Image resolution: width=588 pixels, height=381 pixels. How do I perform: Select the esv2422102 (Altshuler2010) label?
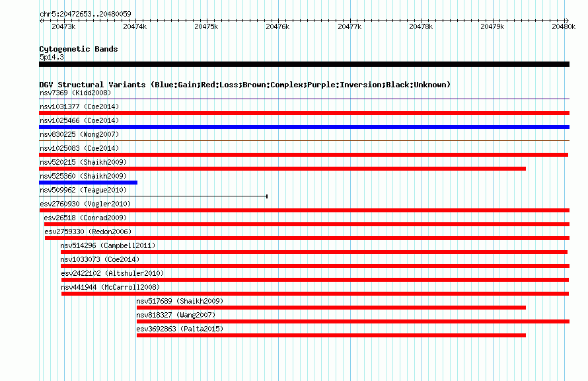click(112, 273)
